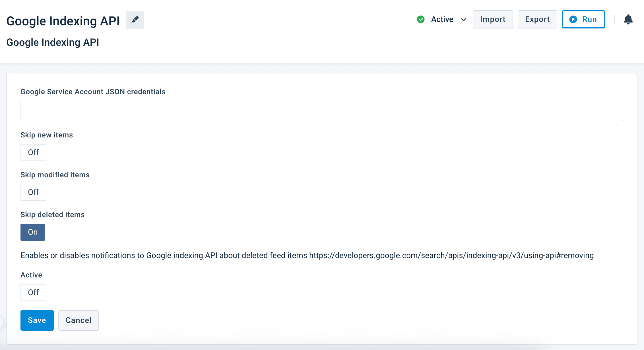
Task: Toggle Skip new items switch
Action: 33,153
